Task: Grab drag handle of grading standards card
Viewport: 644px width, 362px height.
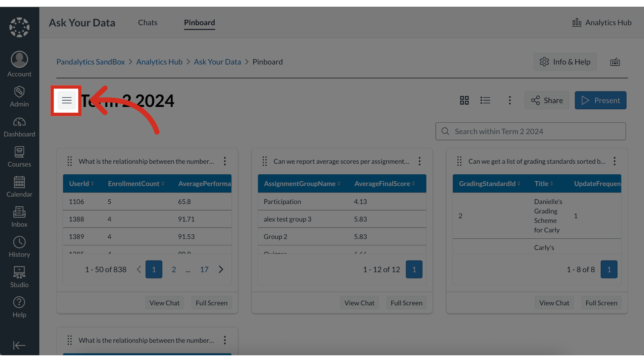Action: pos(460,161)
